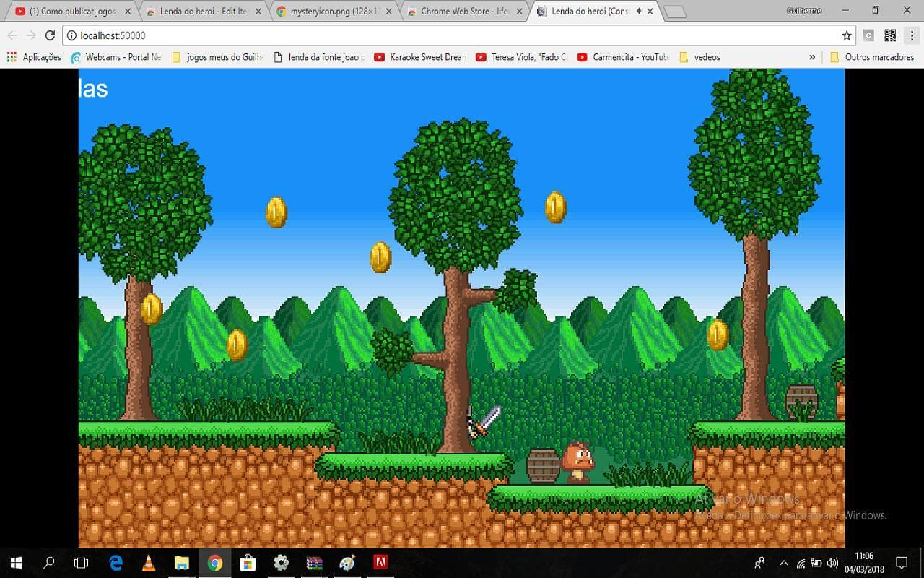Image resolution: width=924 pixels, height=578 pixels.
Task: Click the Goomba enemy in the game
Action: coord(577,462)
